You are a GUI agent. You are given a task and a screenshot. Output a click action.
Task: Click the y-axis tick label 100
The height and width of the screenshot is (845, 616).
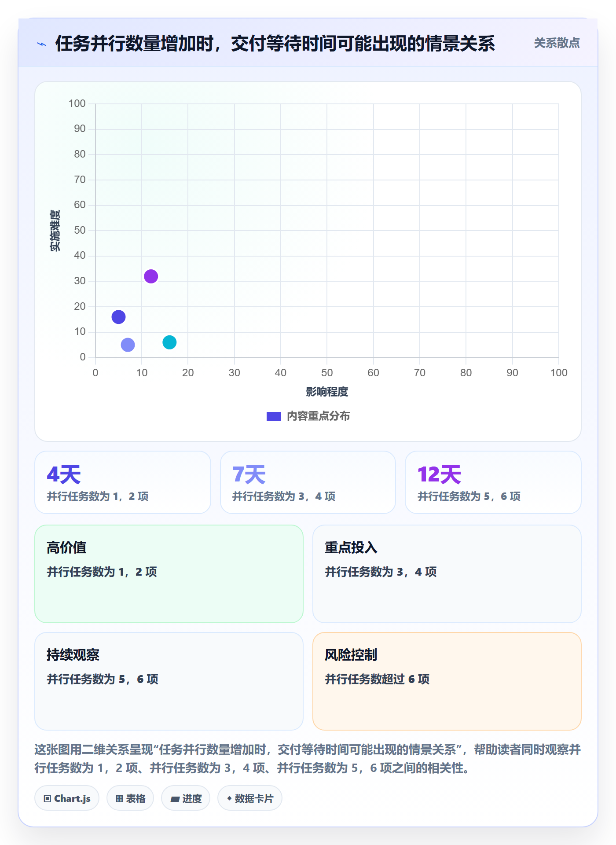[x=77, y=103]
